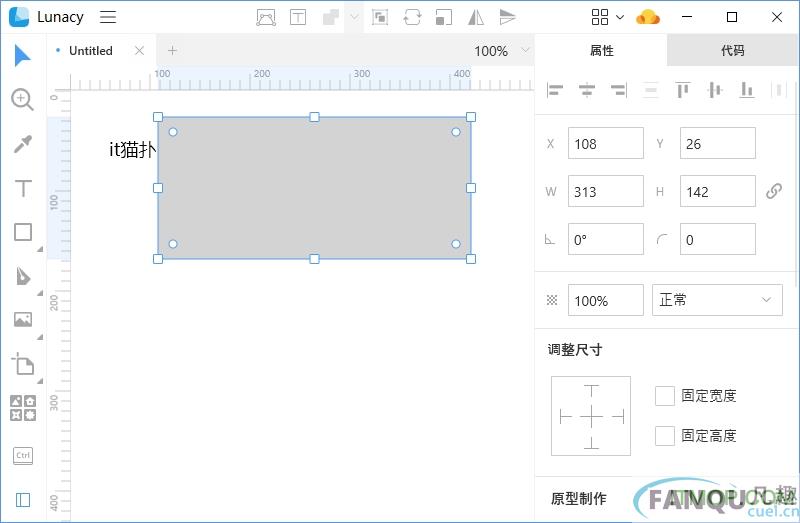The height and width of the screenshot is (523, 800).
Task: Enable the 固定宽度 checkbox
Action: click(665, 396)
